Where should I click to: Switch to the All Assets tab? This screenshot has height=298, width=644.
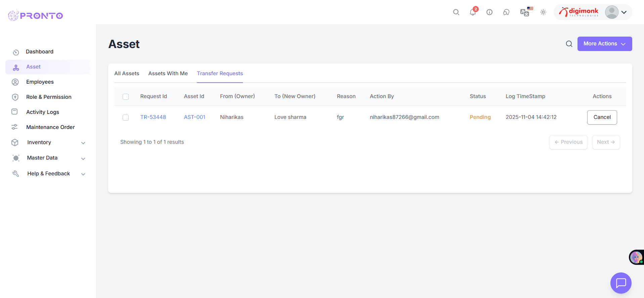[x=127, y=74]
